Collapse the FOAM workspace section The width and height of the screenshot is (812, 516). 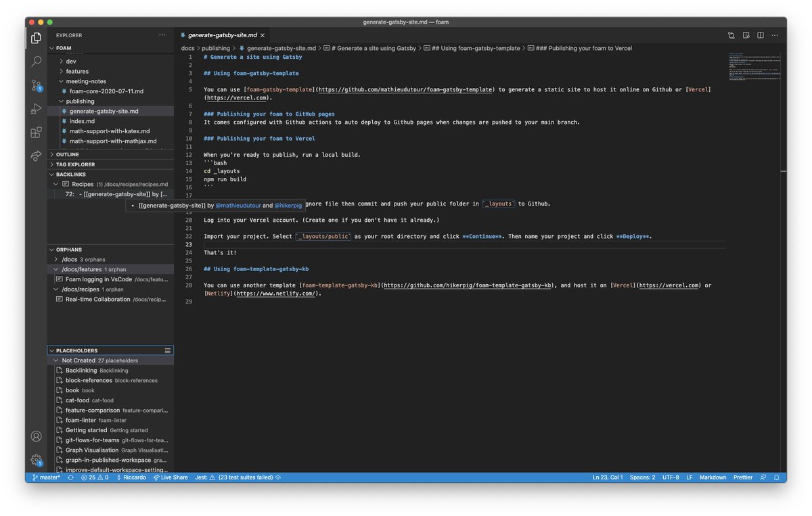(x=110, y=48)
